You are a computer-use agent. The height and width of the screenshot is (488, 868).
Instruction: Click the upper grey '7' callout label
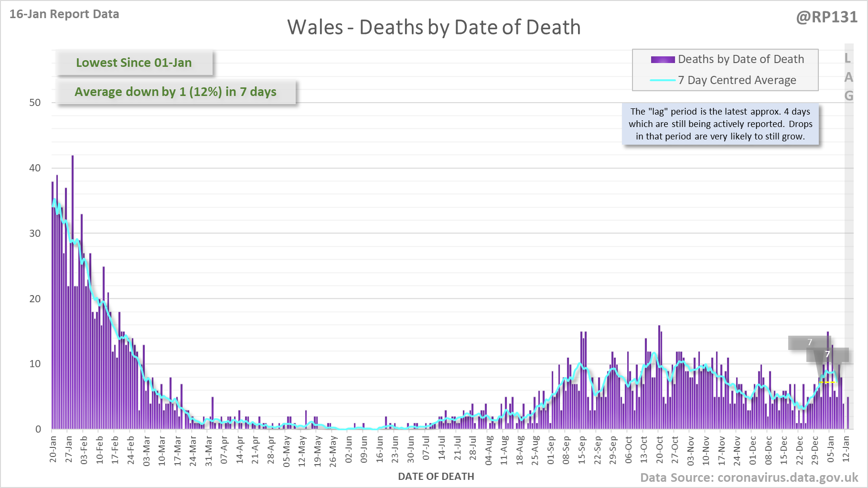coord(809,342)
